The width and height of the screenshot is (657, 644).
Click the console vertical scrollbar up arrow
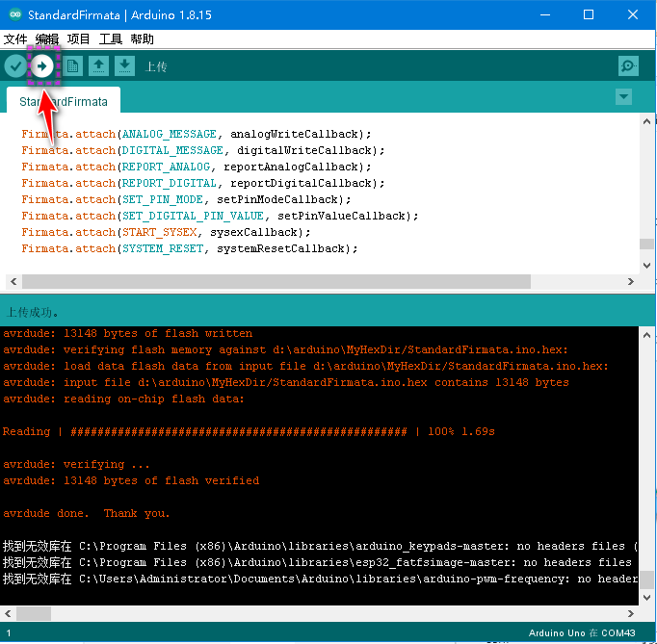pyautogui.click(x=646, y=335)
